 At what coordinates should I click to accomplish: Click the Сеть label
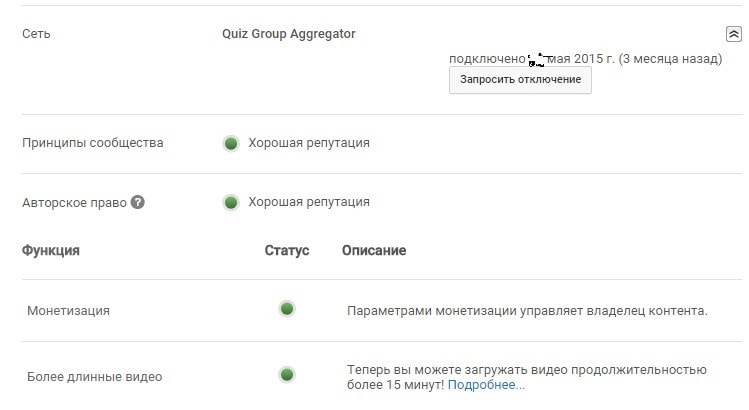(x=36, y=34)
